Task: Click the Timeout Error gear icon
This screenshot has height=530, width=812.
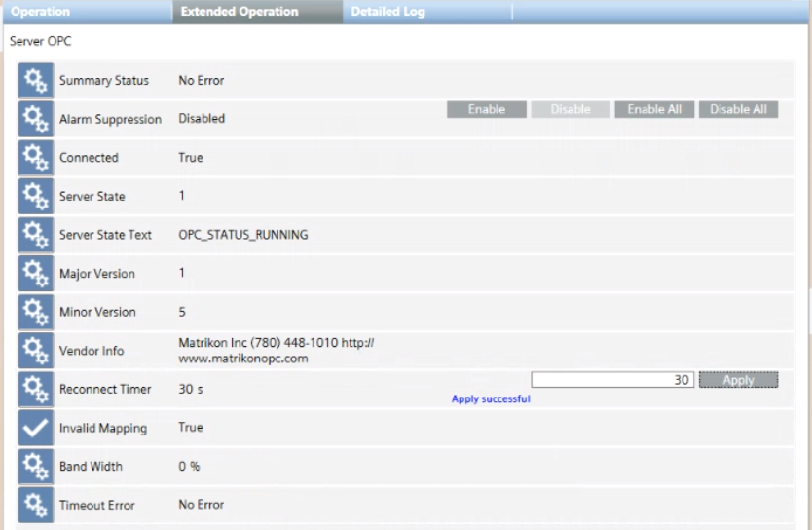Action: pos(36,505)
